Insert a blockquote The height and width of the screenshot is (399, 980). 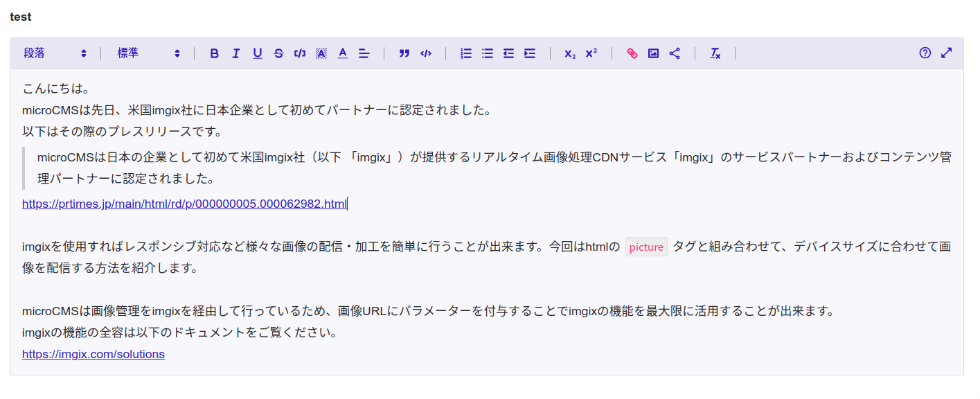click(404, 53)
